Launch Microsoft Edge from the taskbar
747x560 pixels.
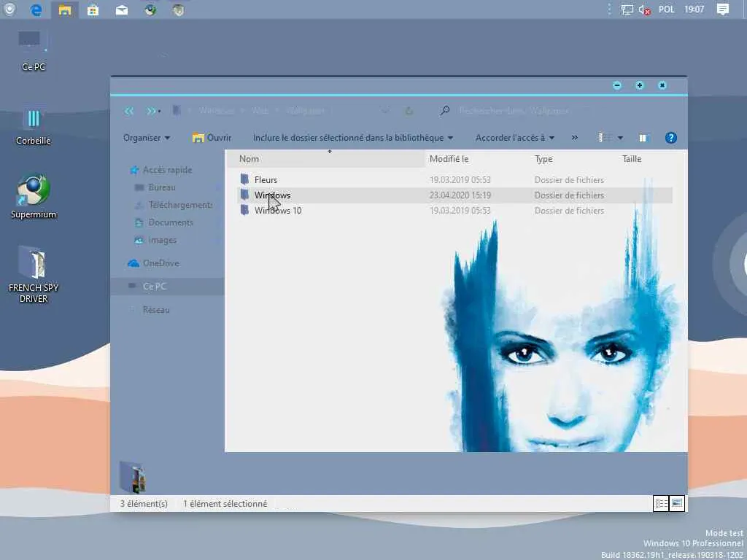tap(36, 9)
